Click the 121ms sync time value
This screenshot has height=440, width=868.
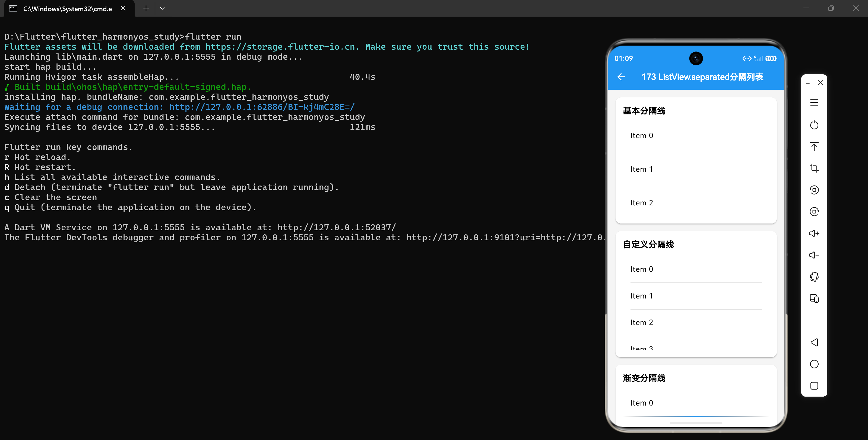coord(362,127)
